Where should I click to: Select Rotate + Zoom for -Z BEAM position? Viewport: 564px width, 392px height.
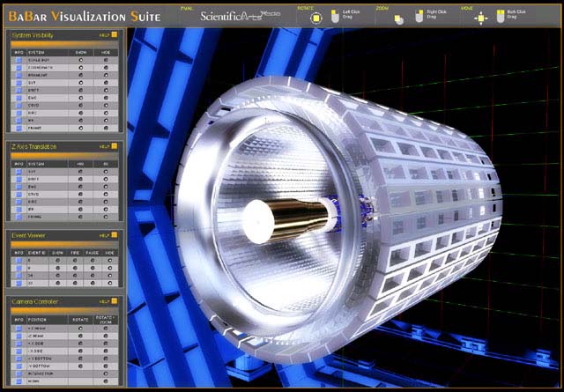click(x=106, y=336)
